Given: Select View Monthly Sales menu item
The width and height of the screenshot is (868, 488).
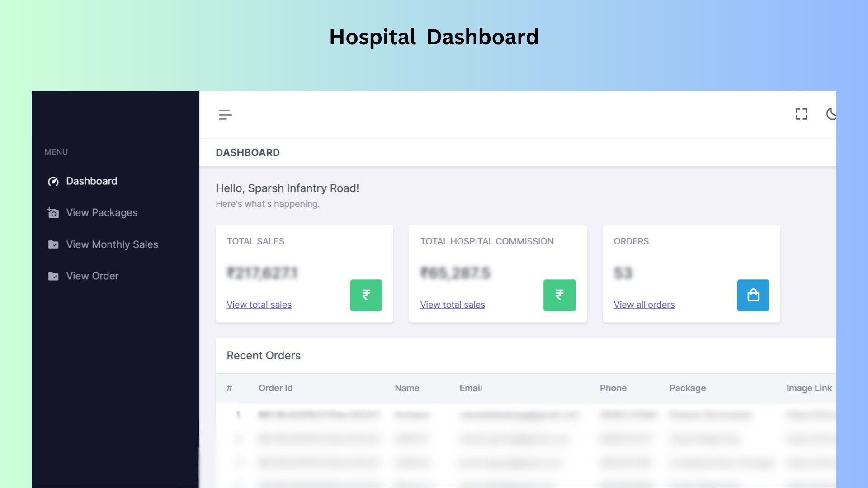Looking at the screenshot, I should click(112, 244).
